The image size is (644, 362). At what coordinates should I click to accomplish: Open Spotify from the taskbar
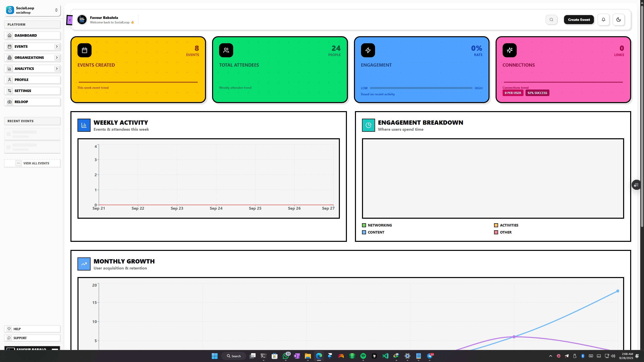[x=363, y=356]
